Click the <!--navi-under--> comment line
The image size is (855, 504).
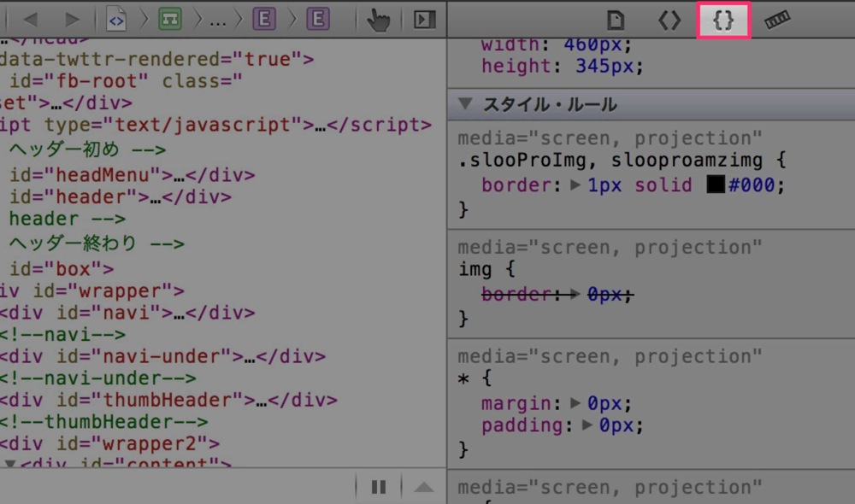(x=98, y=378)
